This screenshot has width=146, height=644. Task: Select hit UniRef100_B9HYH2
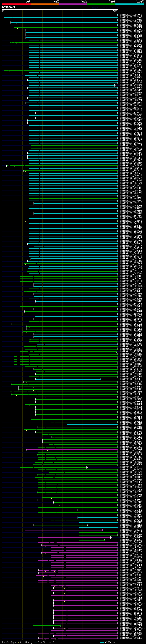(131, 301)
